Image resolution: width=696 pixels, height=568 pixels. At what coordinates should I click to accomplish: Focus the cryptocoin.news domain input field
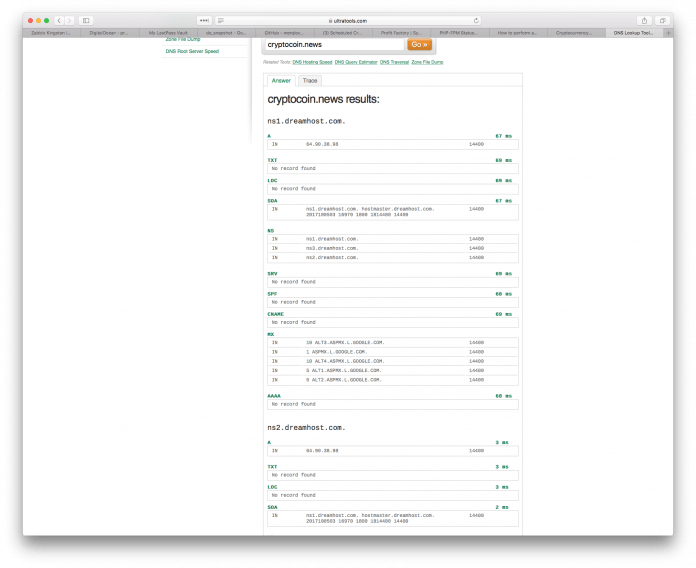coord(335,44)
